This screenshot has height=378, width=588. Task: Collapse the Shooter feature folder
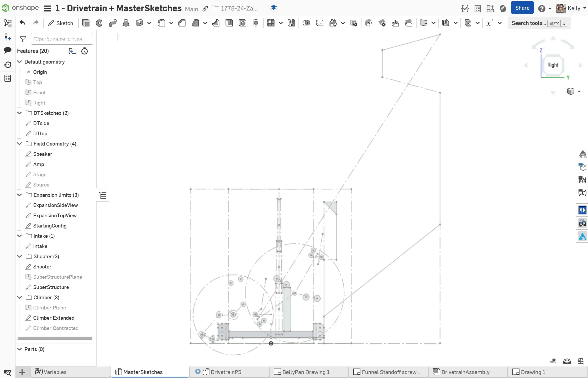click(x=19, y=256)
